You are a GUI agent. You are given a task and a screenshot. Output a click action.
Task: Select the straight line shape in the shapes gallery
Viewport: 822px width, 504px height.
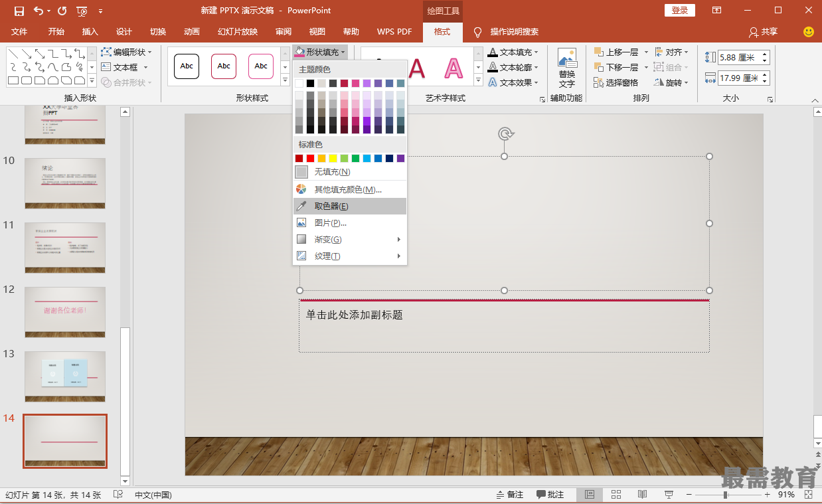click(13, 53)
